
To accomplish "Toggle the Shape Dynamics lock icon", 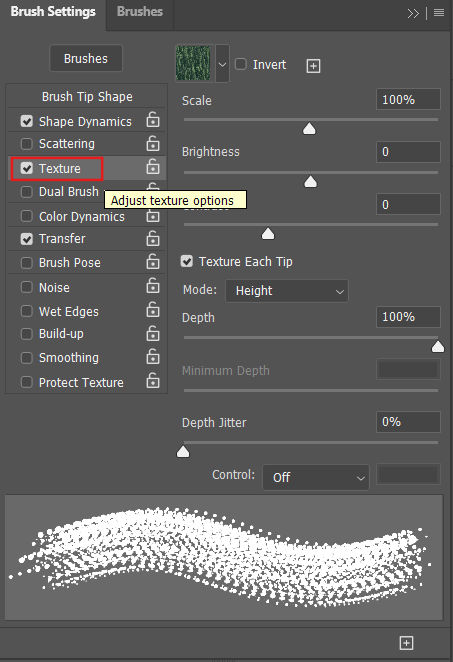I will (x=153, y=120).
